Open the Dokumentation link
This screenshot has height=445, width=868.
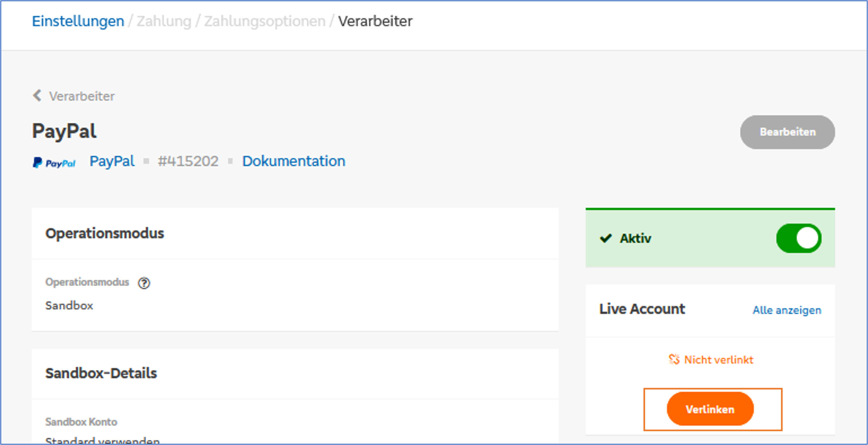coord(294,161)
